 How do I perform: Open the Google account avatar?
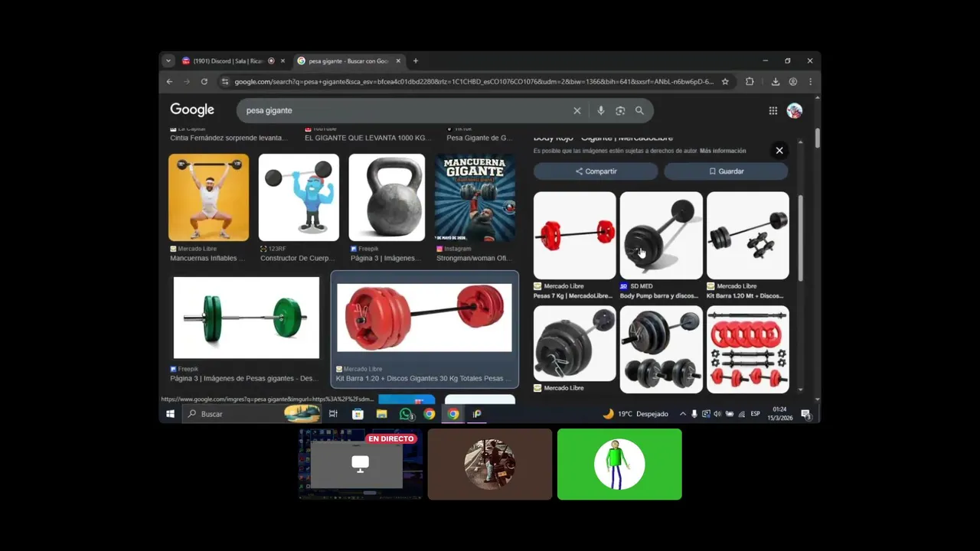click(795, 110)
